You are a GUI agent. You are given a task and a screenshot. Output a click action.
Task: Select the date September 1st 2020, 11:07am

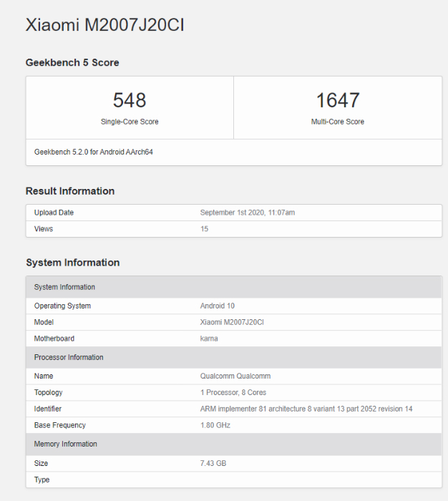point(248,213)
